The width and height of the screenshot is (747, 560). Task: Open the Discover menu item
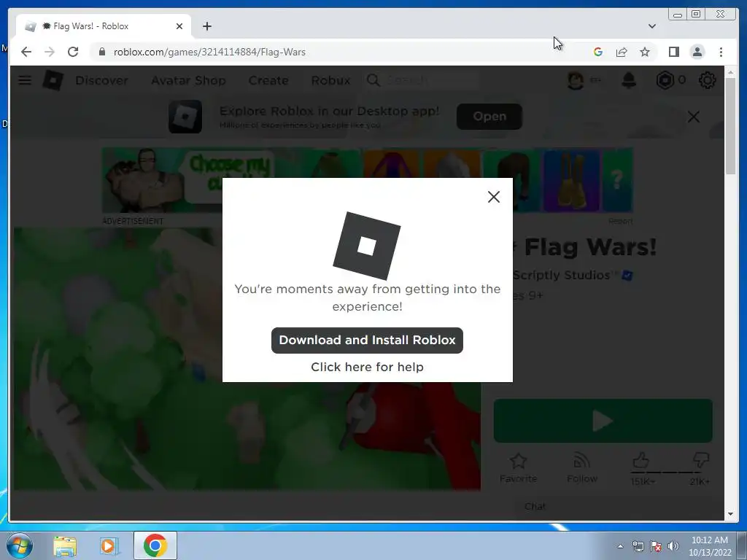point(101,80)
